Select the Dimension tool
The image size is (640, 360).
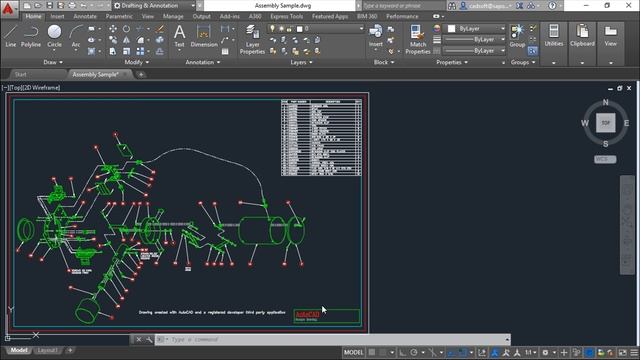point(204,36)
